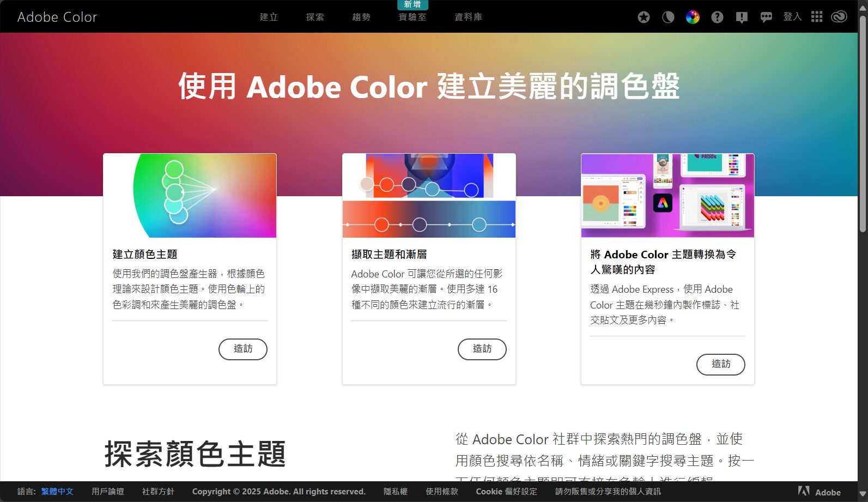This screenshot has width=868, height=502.
Task: Click the 擷取主題和漸層 card title
Action: click(x=389, y=255)
